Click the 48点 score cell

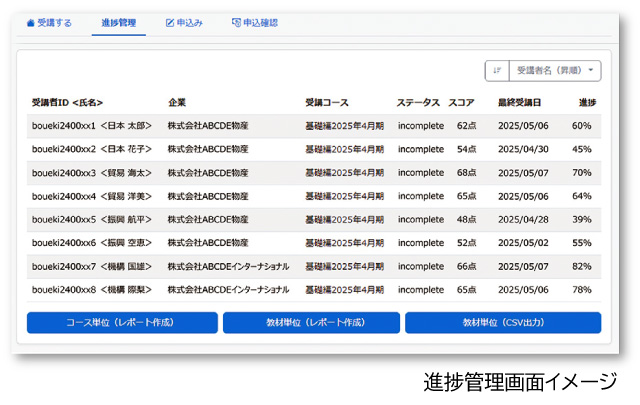coord(467,220)
